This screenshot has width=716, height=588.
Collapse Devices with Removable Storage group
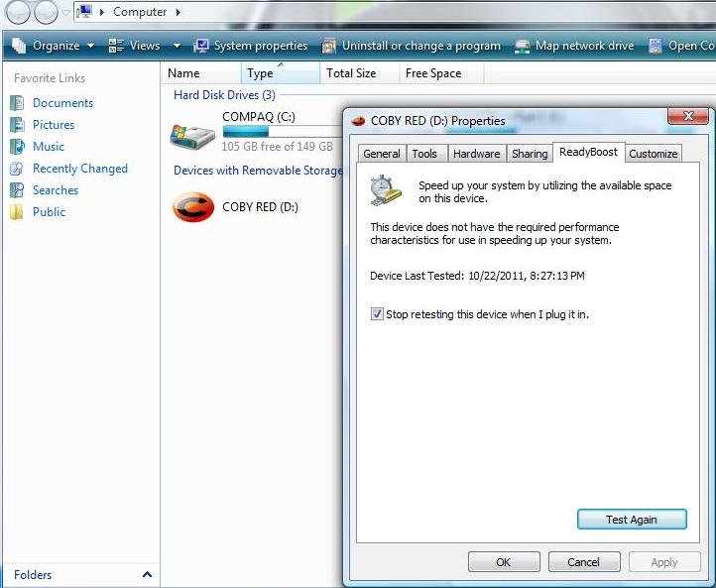[258, 171]
